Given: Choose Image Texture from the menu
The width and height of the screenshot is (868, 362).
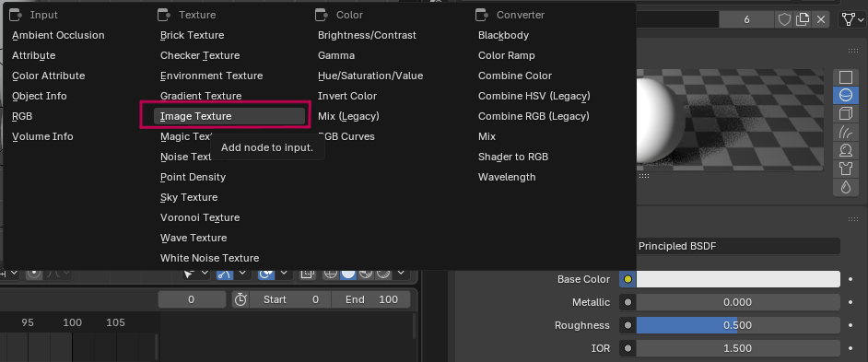Looking at the screenshot, I should click(229, 116).
